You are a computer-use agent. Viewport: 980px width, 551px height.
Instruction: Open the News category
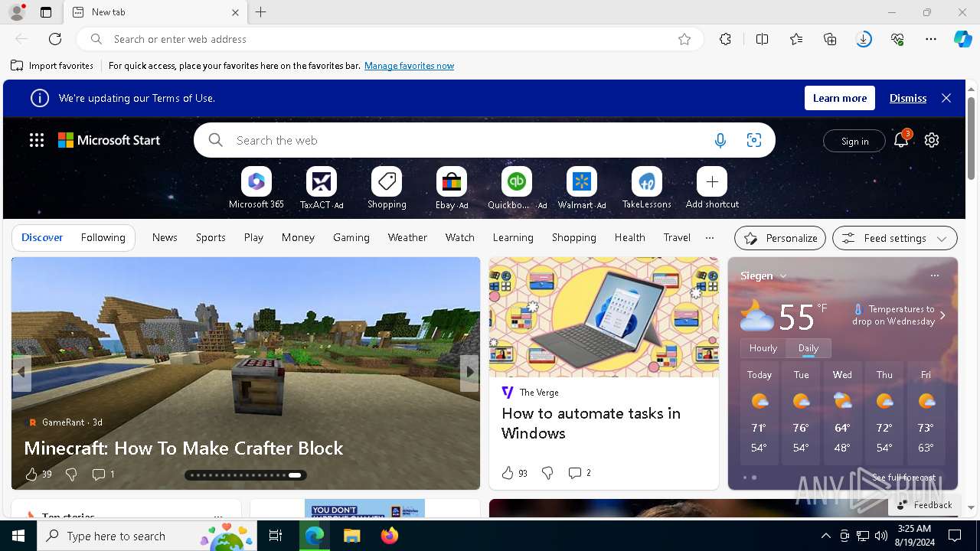click(165, 238)
